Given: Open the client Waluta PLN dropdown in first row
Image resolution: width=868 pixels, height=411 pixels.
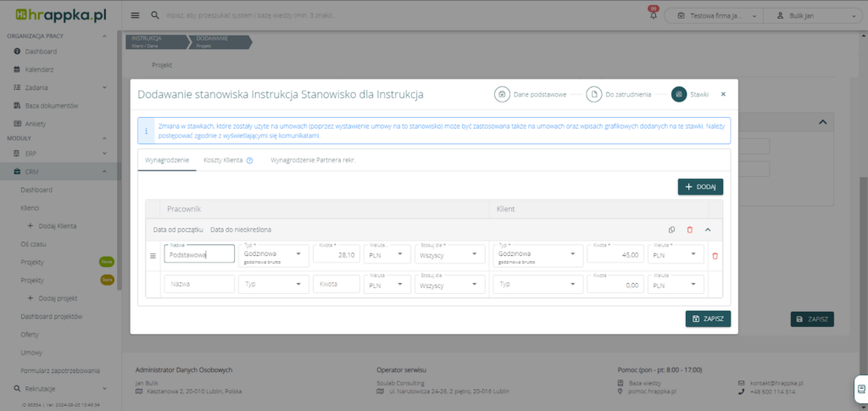Looking at the screenshot, I should (676, 254).
